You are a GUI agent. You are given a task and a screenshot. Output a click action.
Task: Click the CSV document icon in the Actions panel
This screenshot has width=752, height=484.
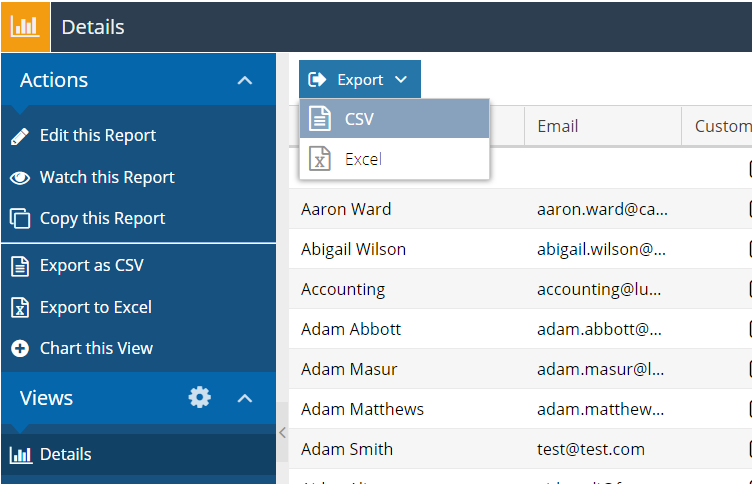click(x=20, y=266)
